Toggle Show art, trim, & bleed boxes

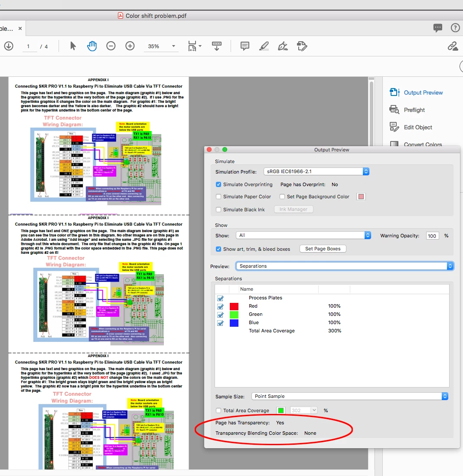pos(218,249)
